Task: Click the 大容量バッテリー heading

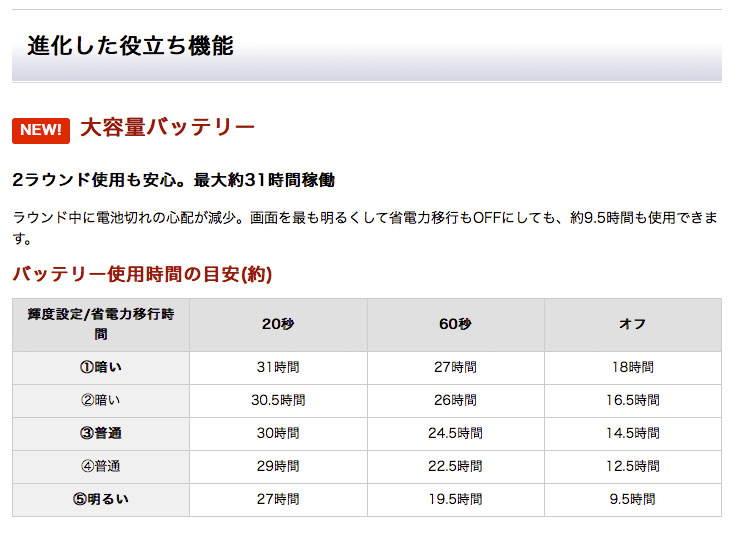Action: 167,128
